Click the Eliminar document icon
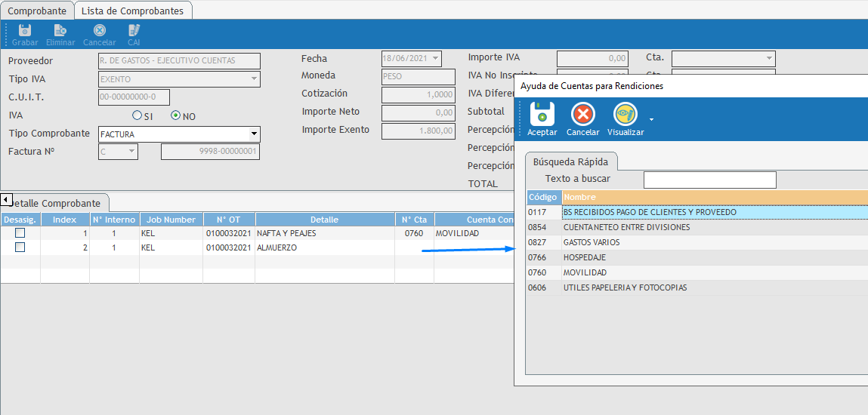Viewport: 868px width, 415px height. [60, 31]
